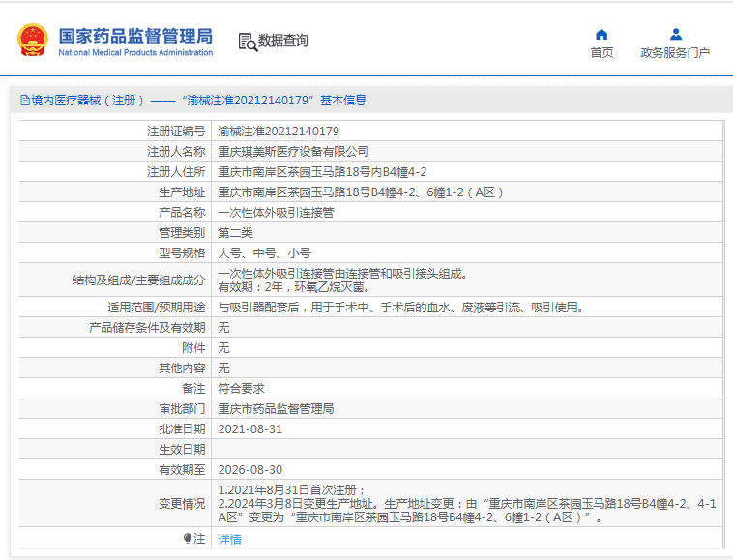
Task: Click the 第二类 management class value
Action: point(235,233)
